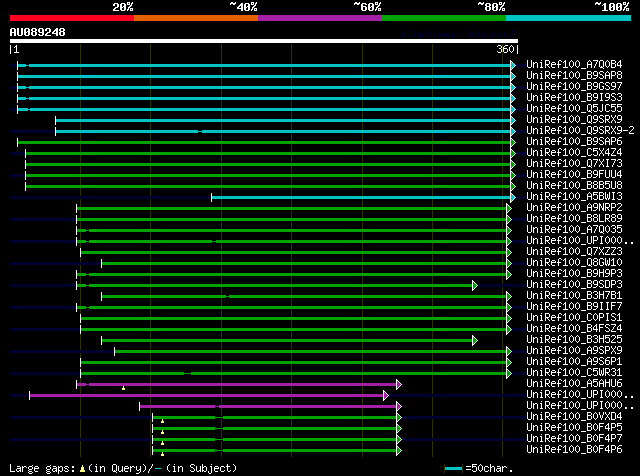Click the orange ~40% legend color segment
The height and width of the screenshot is (476, 640).
point(196,18)
